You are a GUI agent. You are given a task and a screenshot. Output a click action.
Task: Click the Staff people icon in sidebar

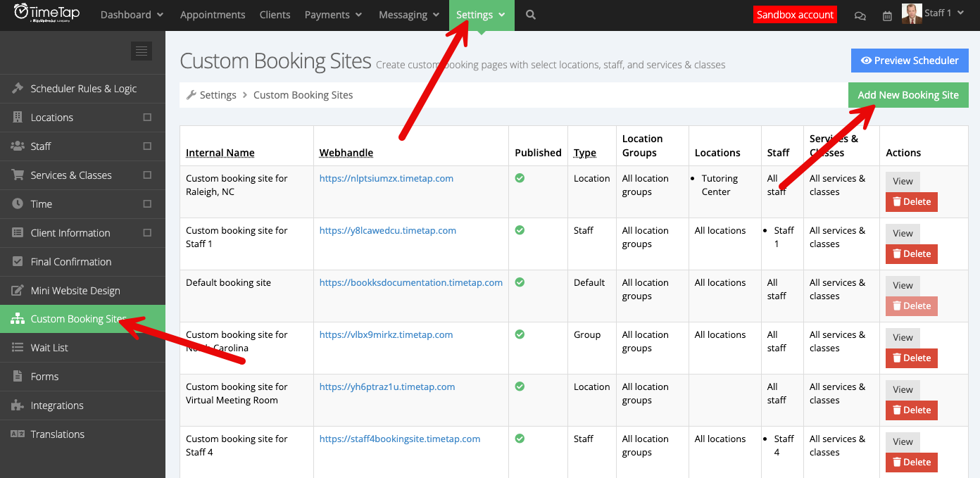tap(18, 146)
